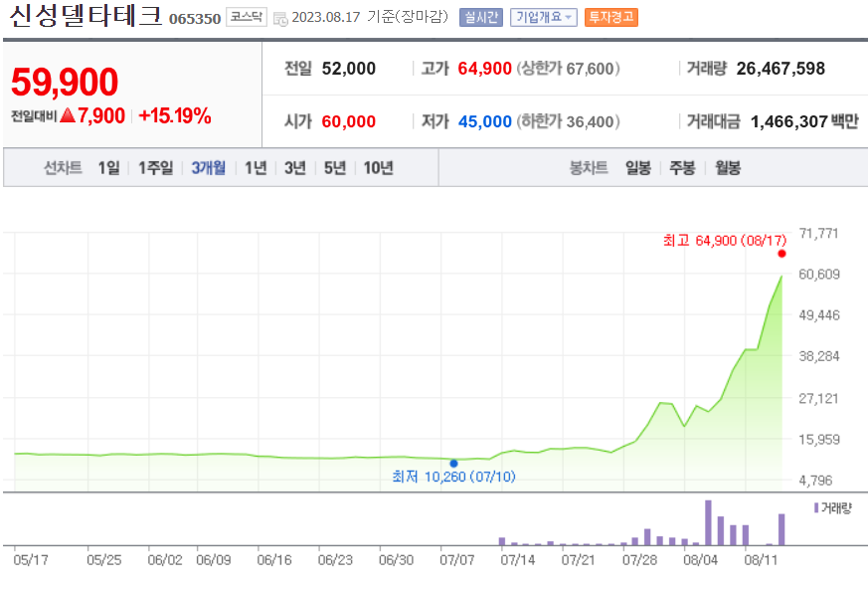The height and width of the screenshot is (589, 868).
Task: Click the high price value 64,900
Action: pyautogui.click(x=484, y=69)
